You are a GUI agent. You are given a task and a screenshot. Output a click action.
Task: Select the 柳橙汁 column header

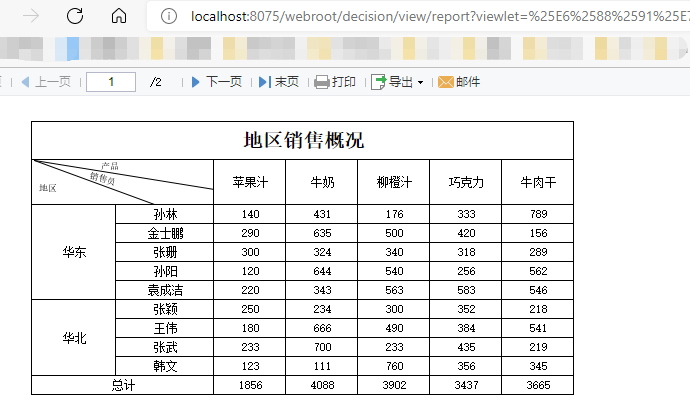pyautogui.click(x=394, y=182)
